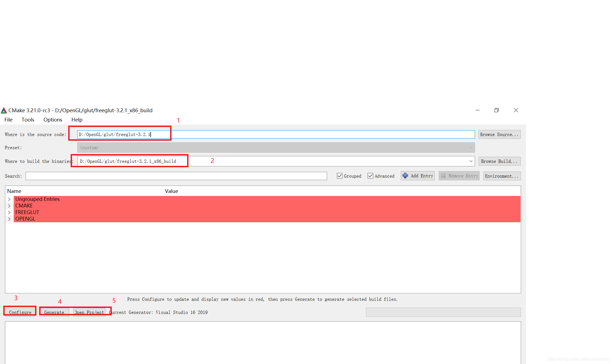Toggle the Advanced checkbox
This screenshot has height=364, width=612.
click(370, 176)
